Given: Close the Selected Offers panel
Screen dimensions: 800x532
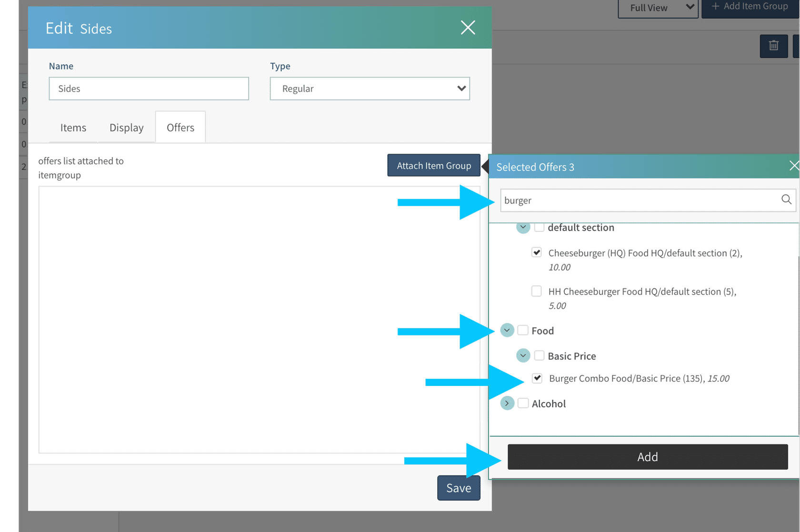Looking at the screenshot, I should point(793,166).
